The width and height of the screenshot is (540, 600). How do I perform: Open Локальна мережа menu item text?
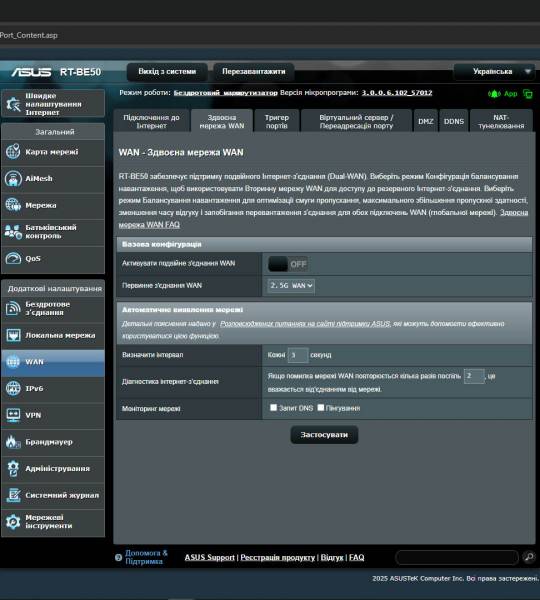(60, 335)
